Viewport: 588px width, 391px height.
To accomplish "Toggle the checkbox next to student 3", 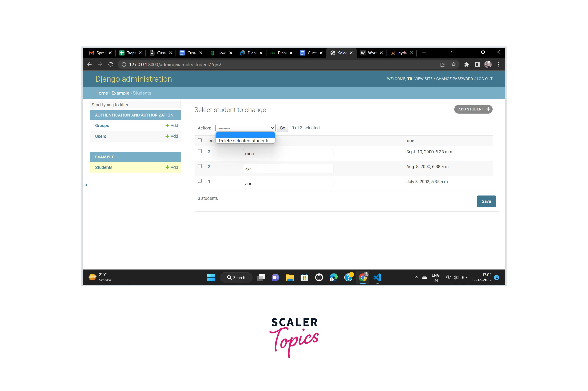I will [200, 151].
